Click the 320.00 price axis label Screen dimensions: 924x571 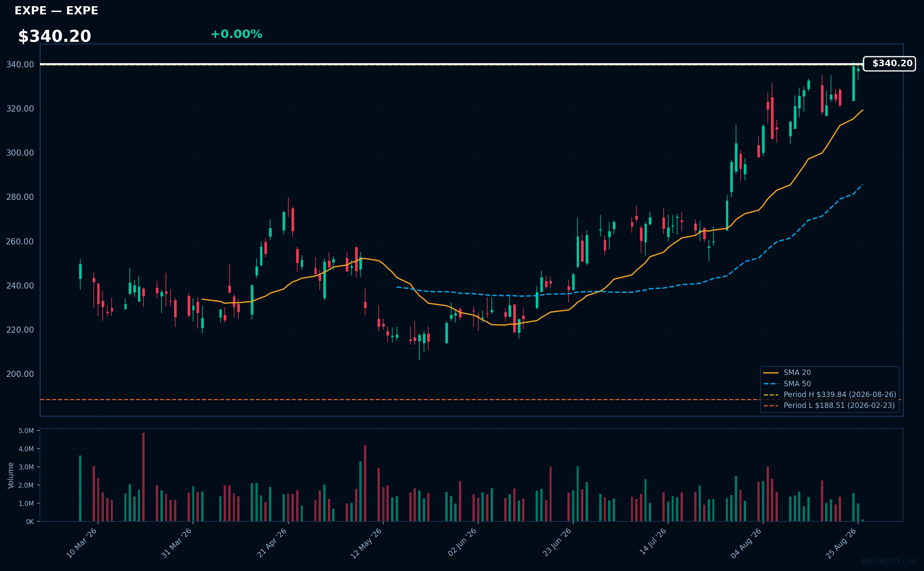(x=20, y=109)
